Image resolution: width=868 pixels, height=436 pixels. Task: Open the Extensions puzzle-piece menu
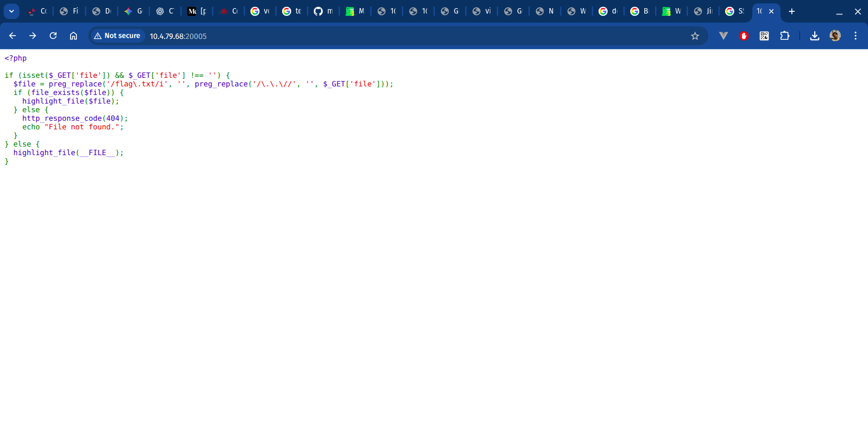785,36
